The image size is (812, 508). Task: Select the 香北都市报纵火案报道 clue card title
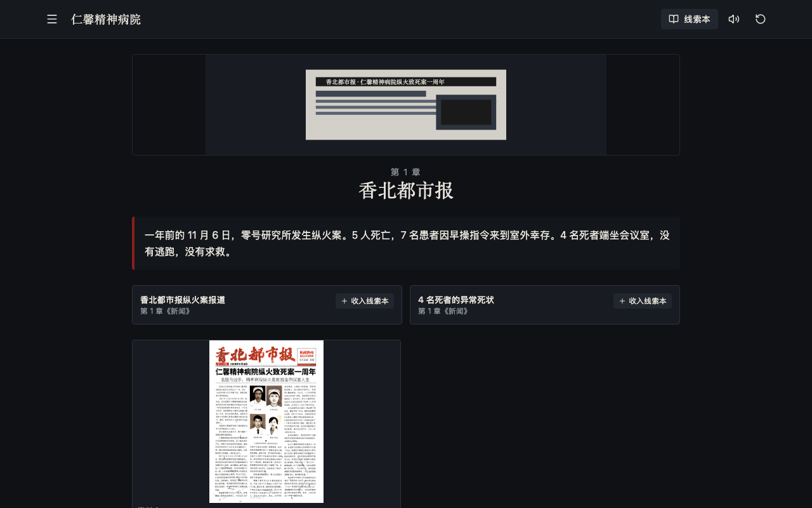183,300
